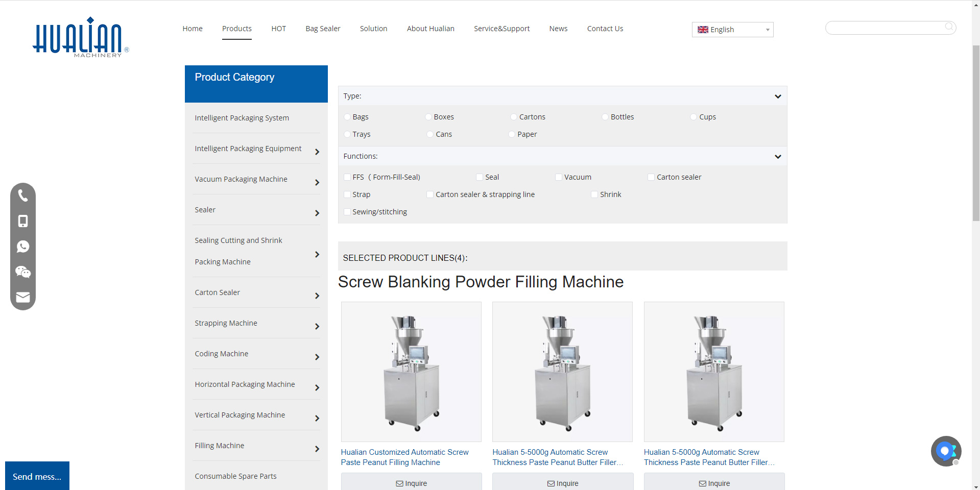Open Service&Support menu item
980x490 pixels.
click(x=501, y=29)
